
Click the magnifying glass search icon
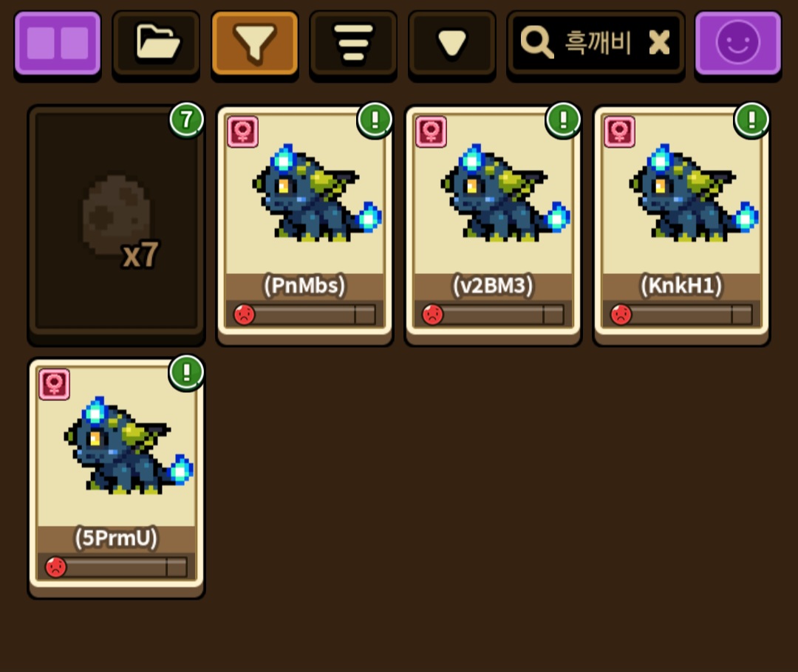(x=536, y=43)
